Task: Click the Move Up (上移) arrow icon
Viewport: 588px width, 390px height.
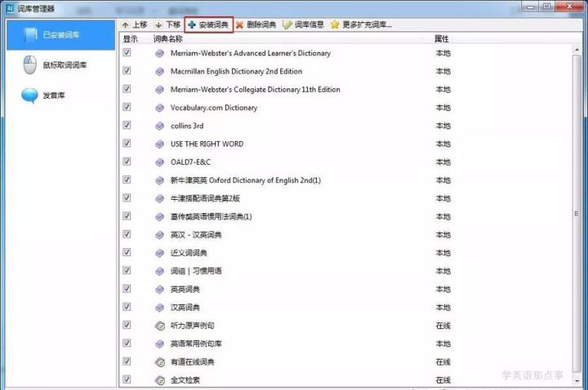Action: coord(125,25)
